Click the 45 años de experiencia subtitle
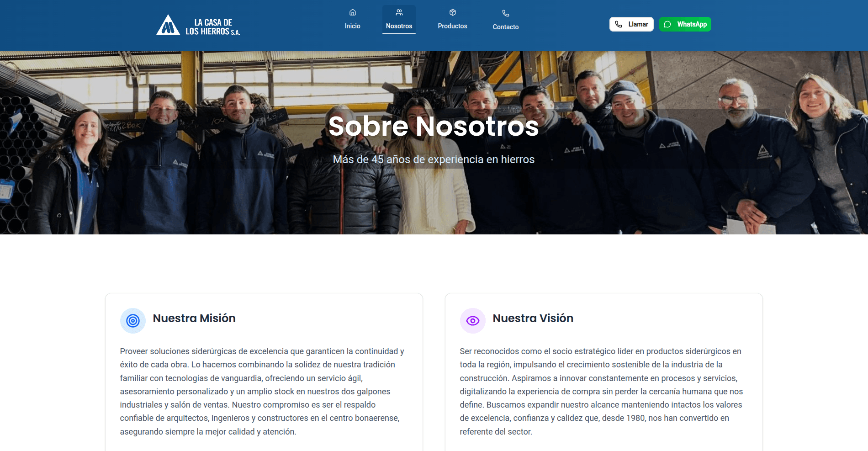This screenshot has width=868, height=451. pos(434,159)
